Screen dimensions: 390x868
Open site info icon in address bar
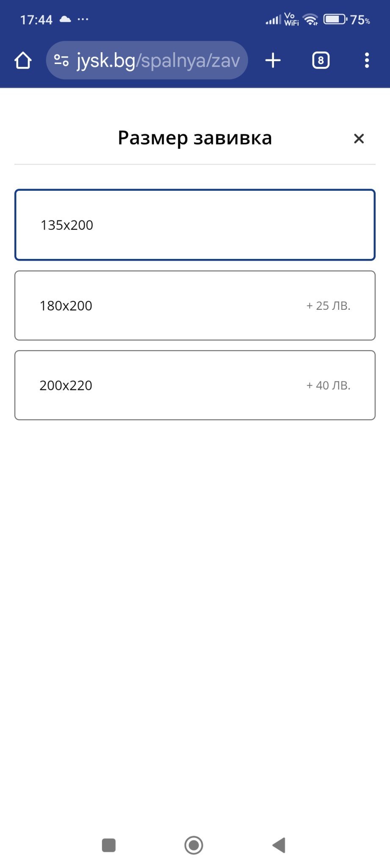coord(61,61)
